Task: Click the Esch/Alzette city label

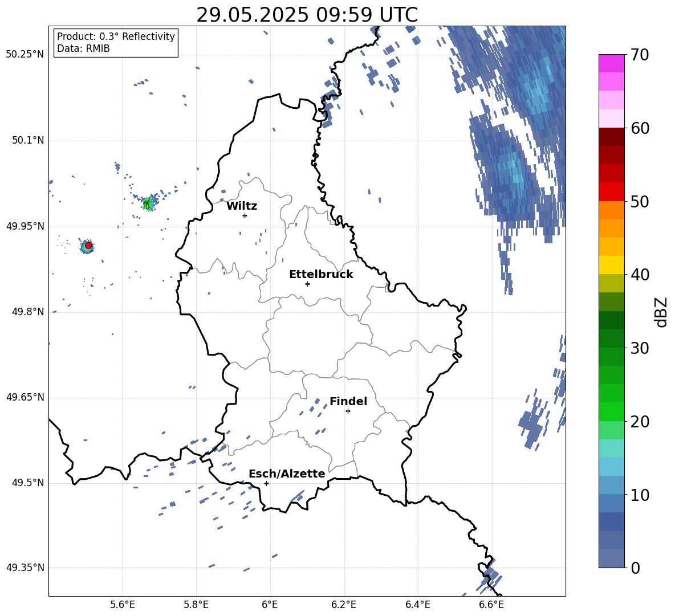Action: click(287, 474)
